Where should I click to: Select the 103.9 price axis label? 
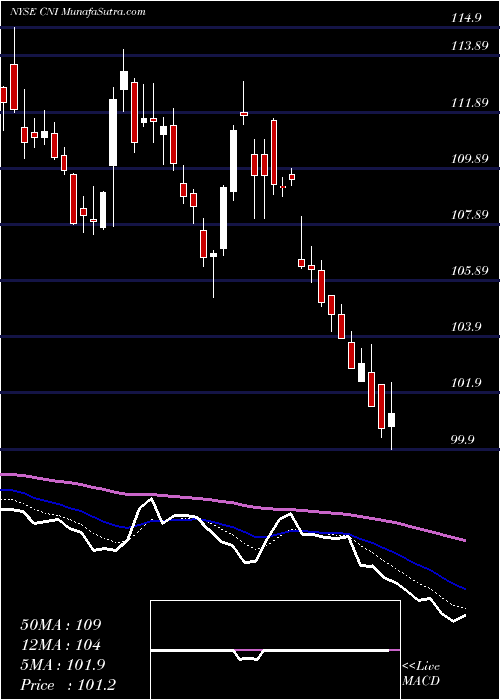[x=466, y=327]
